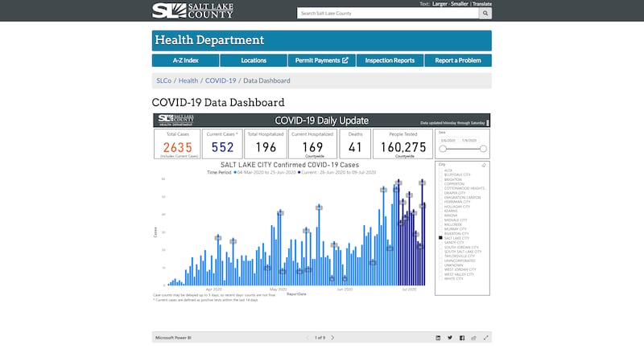Go to previous Power BI report page
644x349 pixels.
coord(307,338)
